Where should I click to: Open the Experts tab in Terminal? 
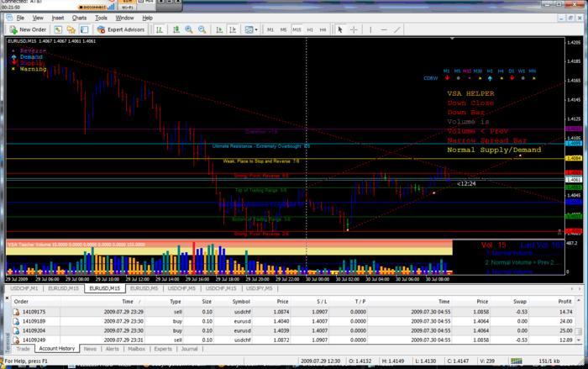tap(163, 349)
